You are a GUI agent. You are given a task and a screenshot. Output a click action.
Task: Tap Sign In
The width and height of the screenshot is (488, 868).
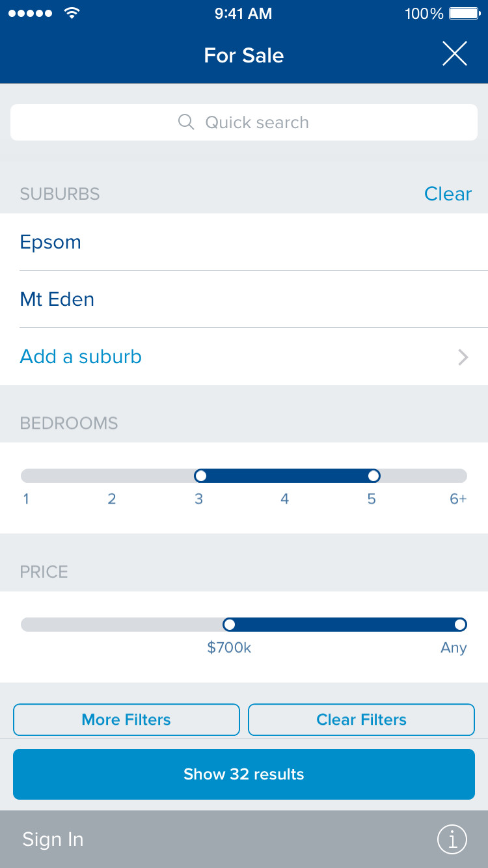53,839
